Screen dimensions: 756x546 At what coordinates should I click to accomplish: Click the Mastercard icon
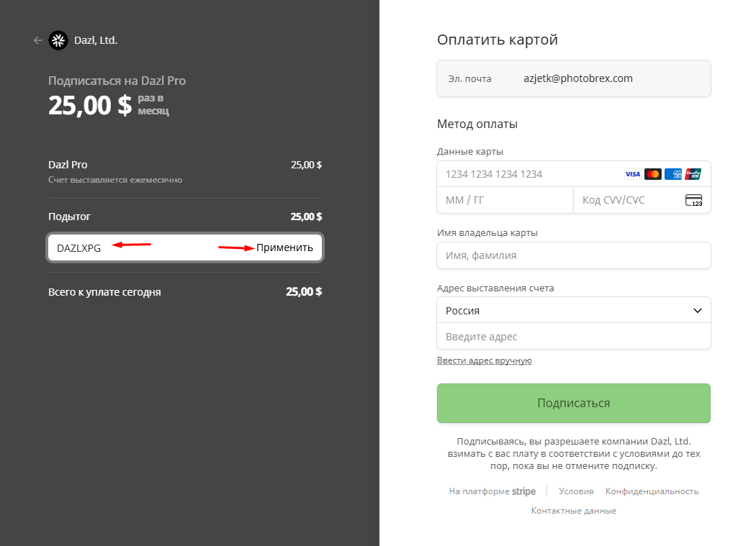[x=653, y=174]
